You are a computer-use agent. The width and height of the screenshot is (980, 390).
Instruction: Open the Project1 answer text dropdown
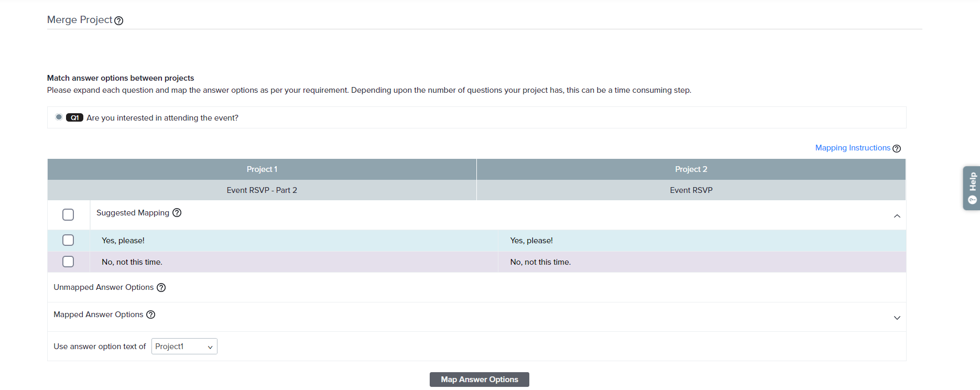[x=184, y=346]
